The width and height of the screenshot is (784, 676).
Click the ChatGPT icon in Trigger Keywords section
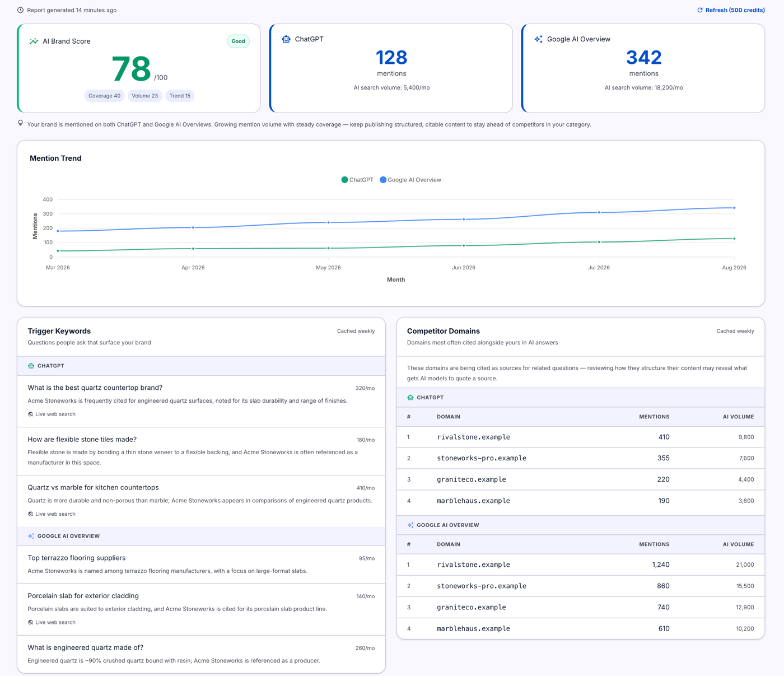(x=31, y=366)
